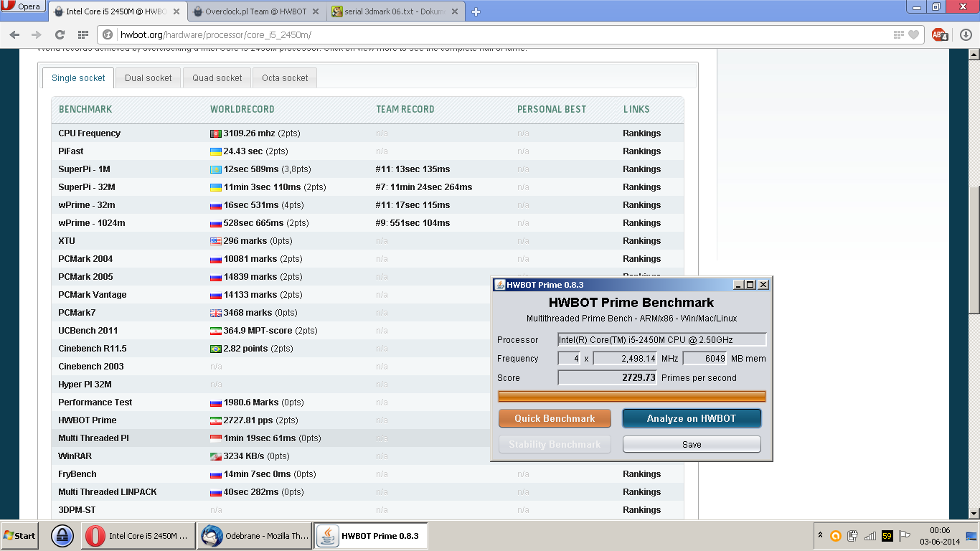980x551 pixels.
Task: Click Action Center flag tray icon
Action: pyautogui.click(x=905, y=536)
